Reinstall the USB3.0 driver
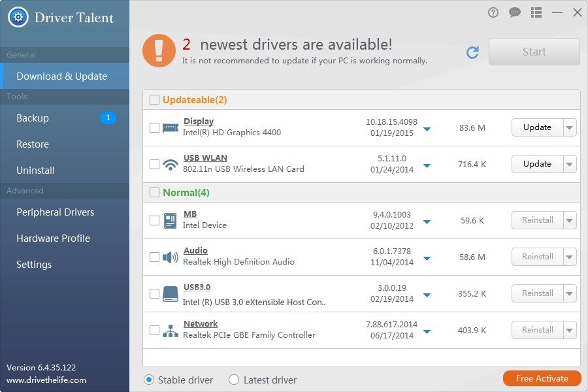Screen dimensions: 588x392 pos(538,293)
